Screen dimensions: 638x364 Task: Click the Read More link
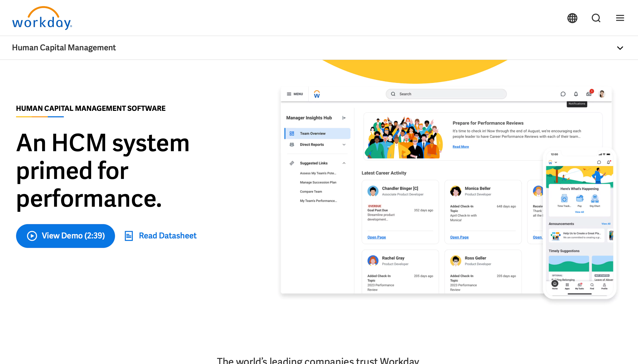pos(460,147)
